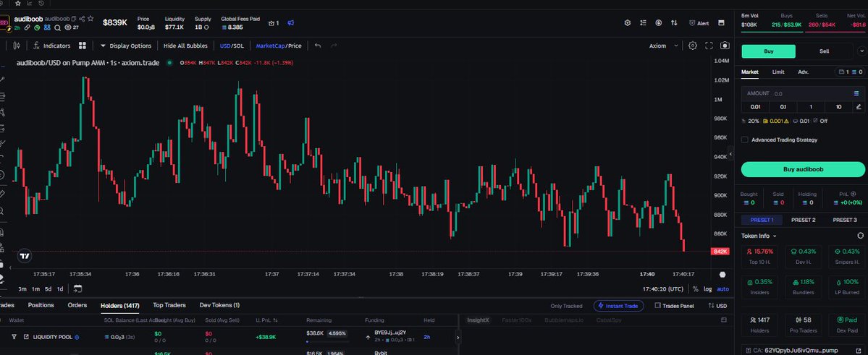Click the hexagon settings icon in header

click(627, 23)
